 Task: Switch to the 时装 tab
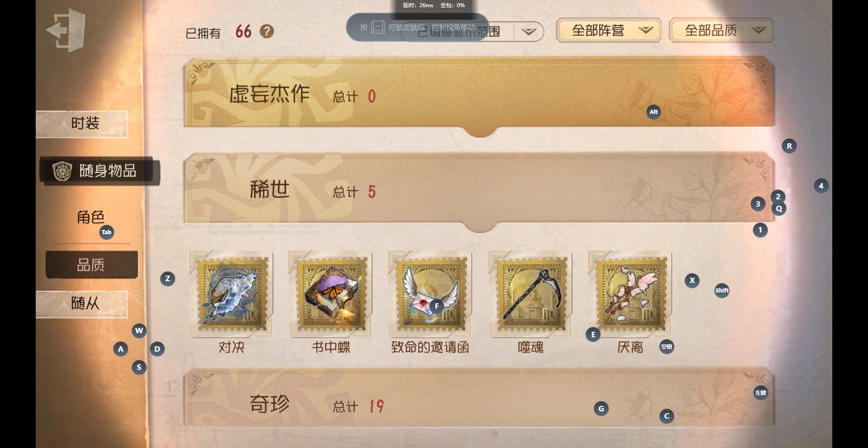point(82,124)
